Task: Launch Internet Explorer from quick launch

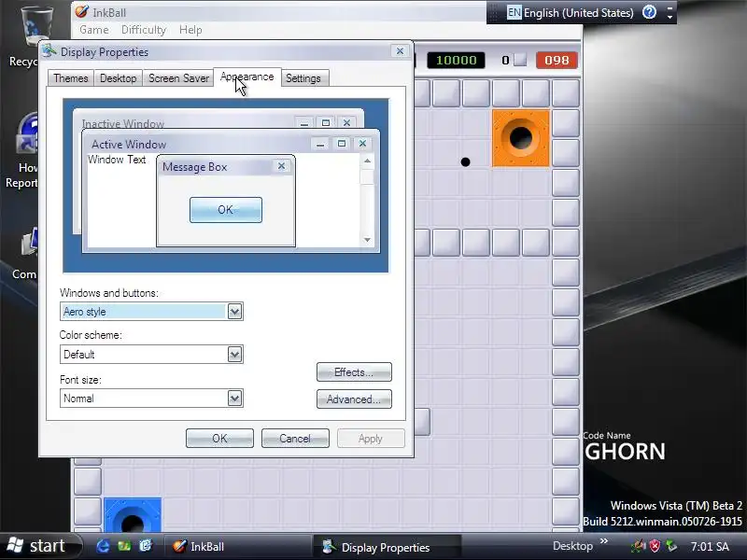Action: [x=103, y=546]
